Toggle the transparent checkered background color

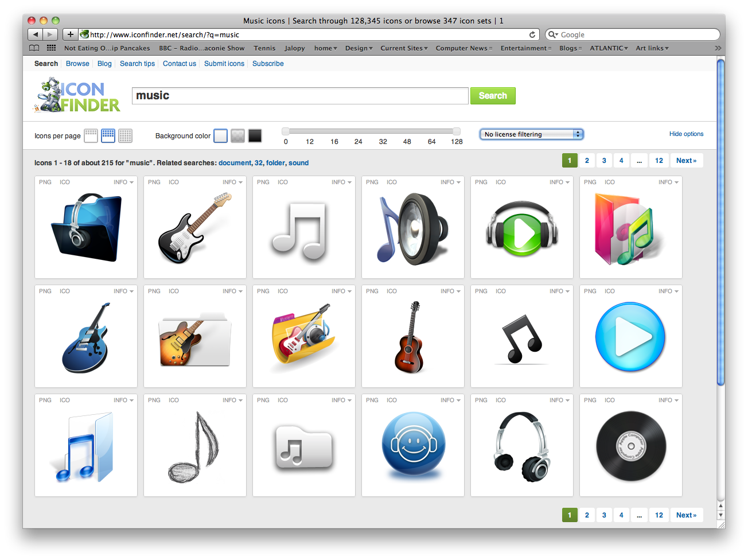pos(237,135)
